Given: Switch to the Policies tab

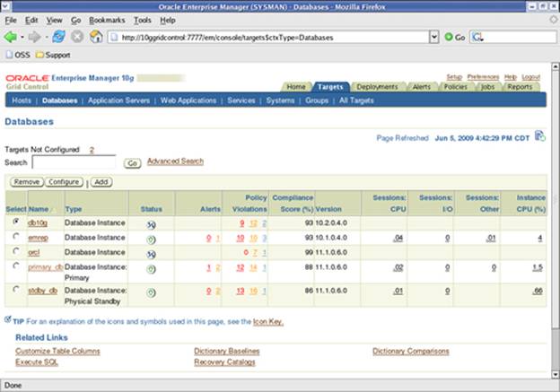Looking at the screenshot, I should pos(455,87).
